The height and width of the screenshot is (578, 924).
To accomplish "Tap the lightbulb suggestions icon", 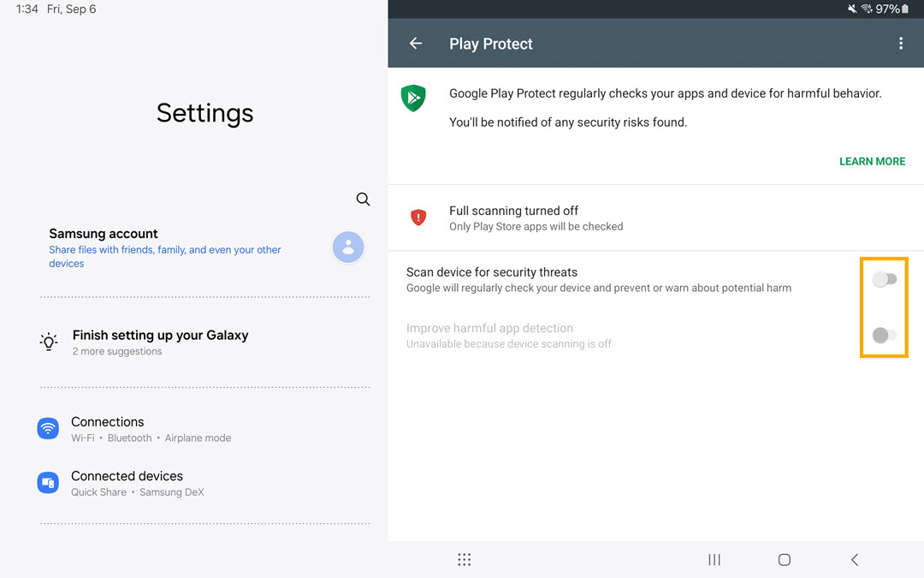I will click(x=49, y=343).
